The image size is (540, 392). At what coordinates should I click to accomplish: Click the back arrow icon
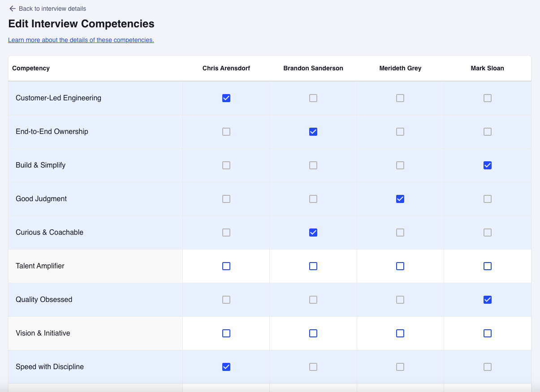click(12, 8)
